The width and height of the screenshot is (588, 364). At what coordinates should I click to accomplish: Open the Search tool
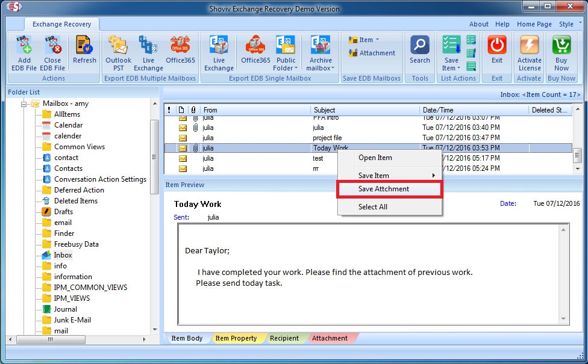(x=420, y=47)
